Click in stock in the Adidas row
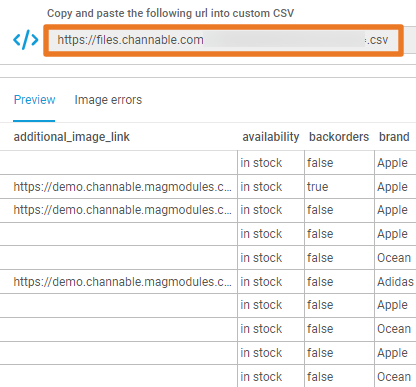Screen dimensions: 416x387 point(261,282)
